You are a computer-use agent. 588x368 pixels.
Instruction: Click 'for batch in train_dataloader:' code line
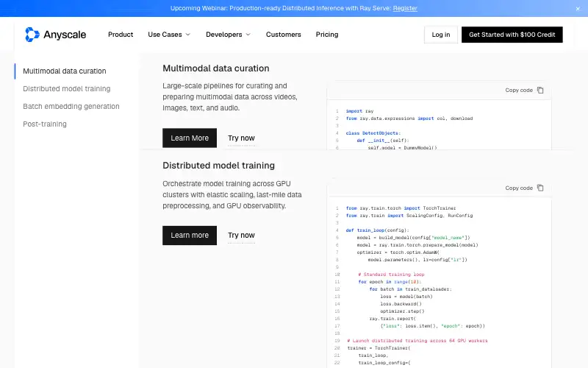(x=410, y=289)
